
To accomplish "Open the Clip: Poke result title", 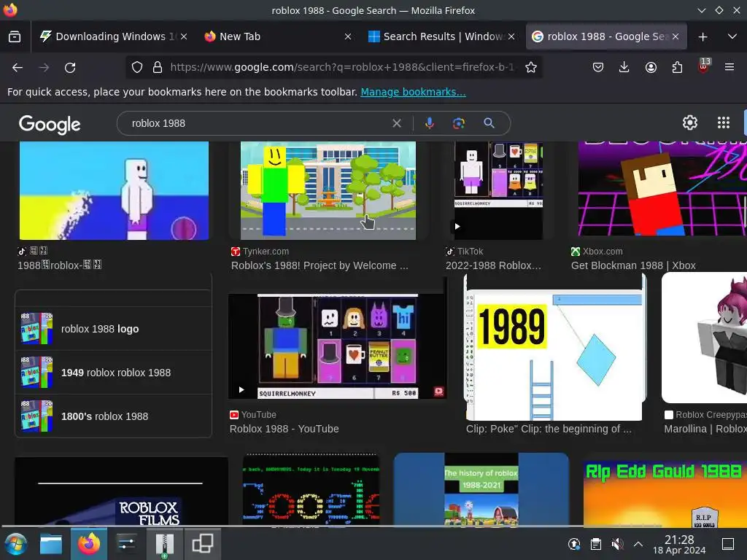I will (x=549, y=429).
